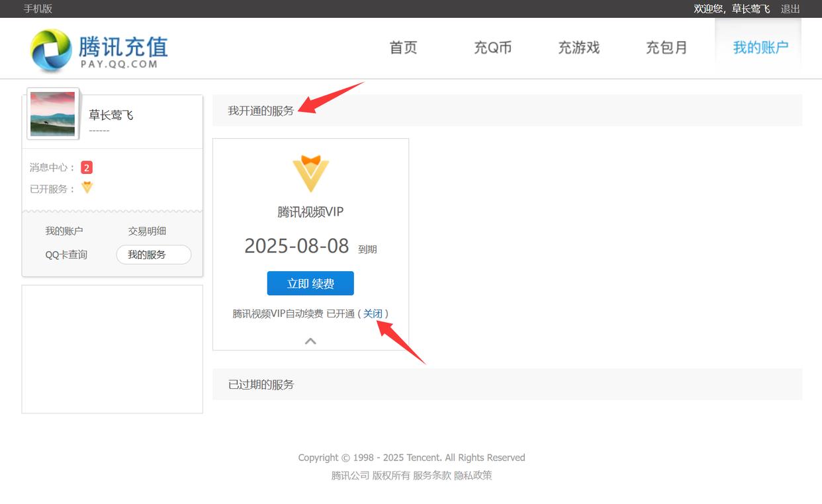Click the 服务条款 footer link

432,475
